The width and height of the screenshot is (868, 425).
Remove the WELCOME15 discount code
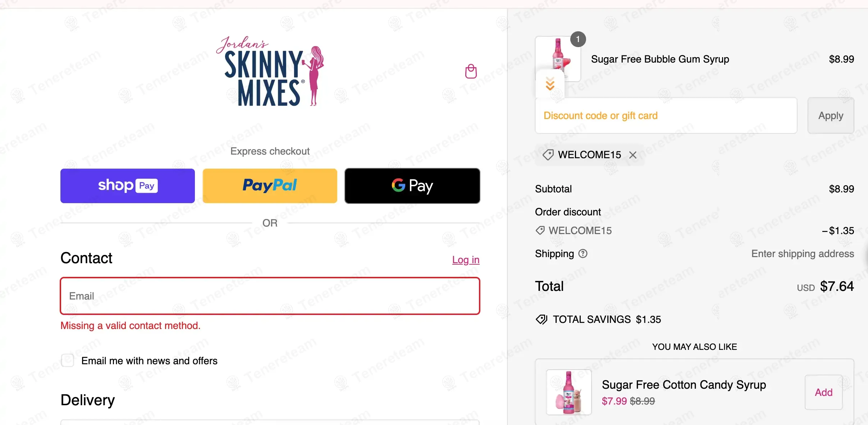coord(633,155)
